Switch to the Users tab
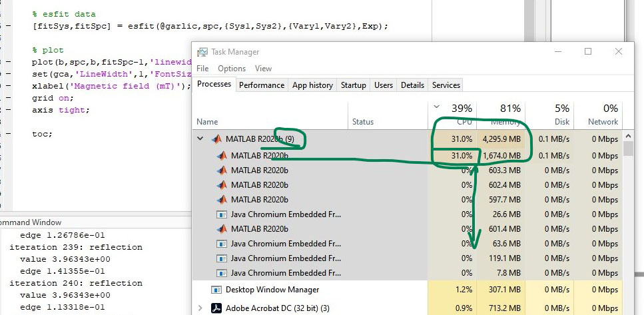The width and height of the screenshot is (644, 315). click(383, 85)
